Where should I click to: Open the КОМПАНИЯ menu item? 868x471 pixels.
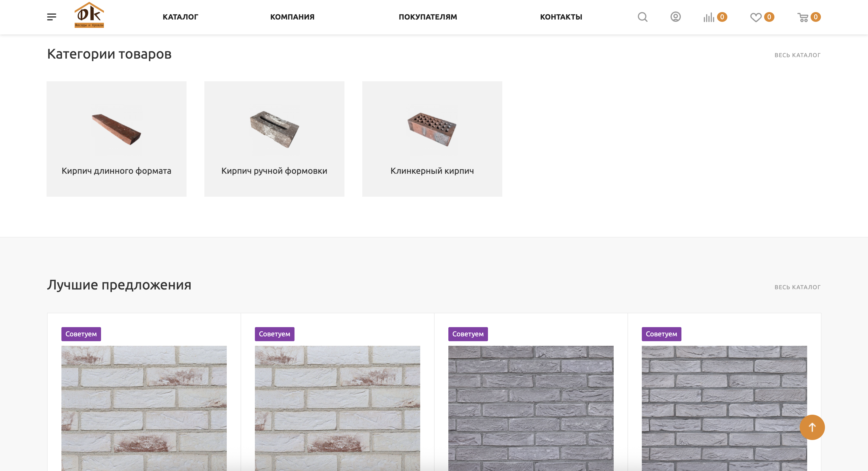point(292,17)
